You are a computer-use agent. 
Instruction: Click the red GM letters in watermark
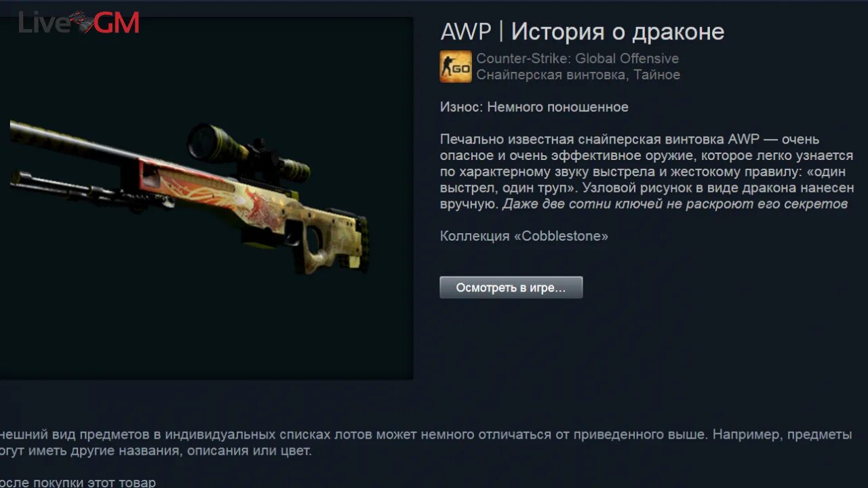[117, 23]
